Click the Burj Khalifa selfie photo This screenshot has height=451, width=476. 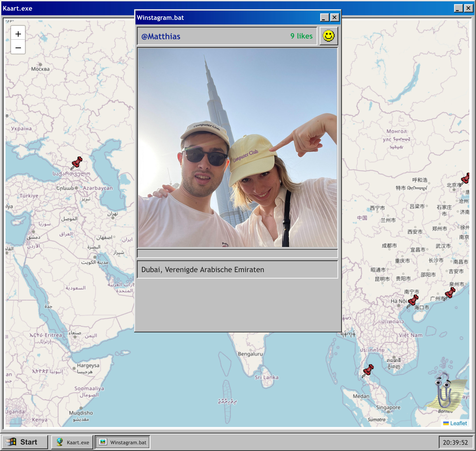[237, 148]
